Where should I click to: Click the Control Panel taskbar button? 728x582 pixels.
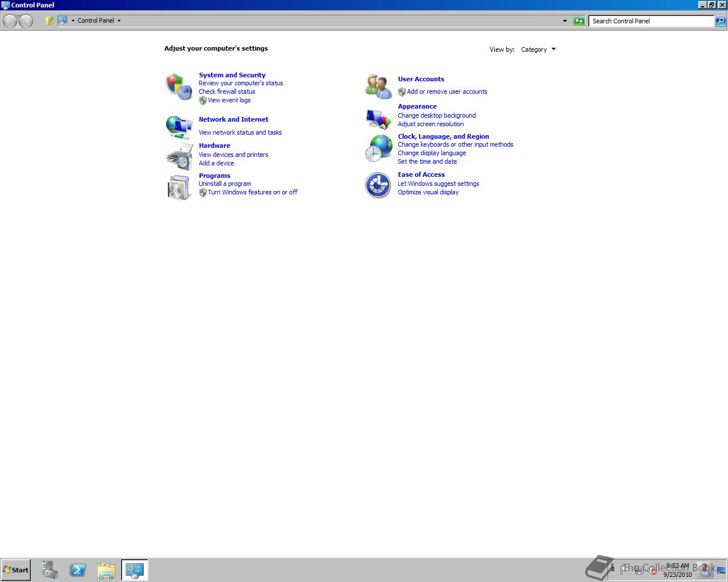click(135, 570)
